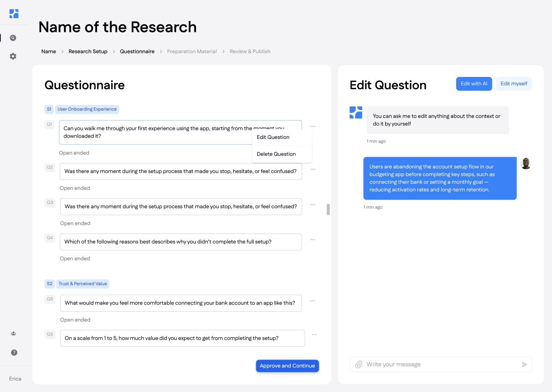The height and width of the screenshot is (392, 552).
Task: Open the team members icon in sidebar
Action: 13,334
